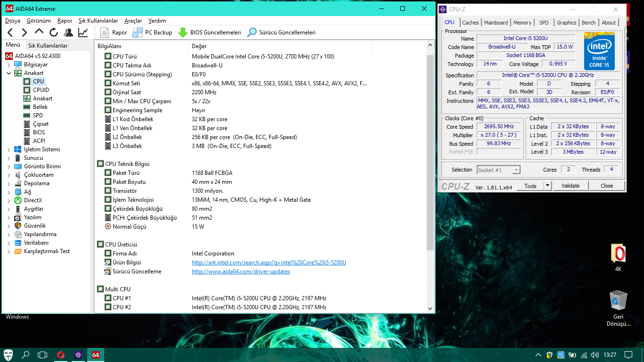Image resolution: width=644 pixels, height=362 pixels.
Task: Expand the Çokluortam node
Action: coord(8,175)
